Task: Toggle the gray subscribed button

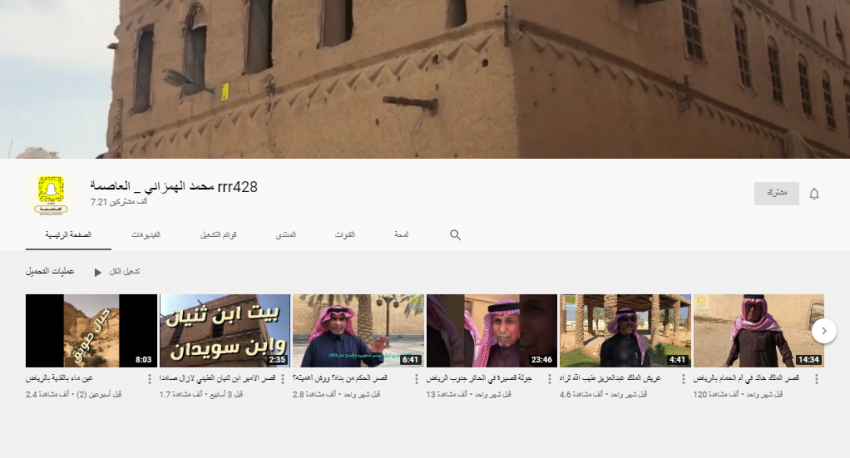Action: pyautogui.click(x=776, y=193)
